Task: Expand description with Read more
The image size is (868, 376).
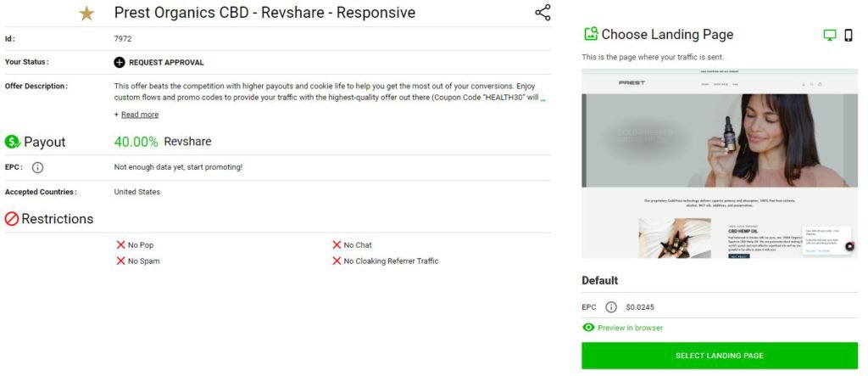Action: [139, 115]
